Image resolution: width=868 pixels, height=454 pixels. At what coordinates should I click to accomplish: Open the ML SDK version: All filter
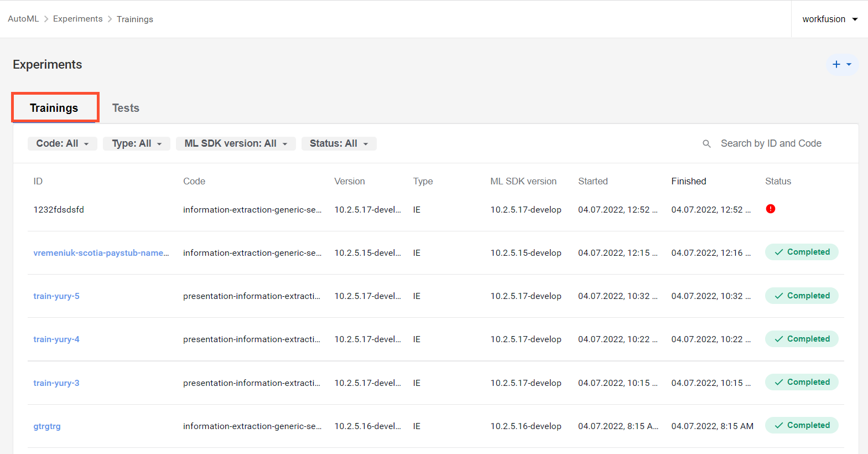(236, 143)
